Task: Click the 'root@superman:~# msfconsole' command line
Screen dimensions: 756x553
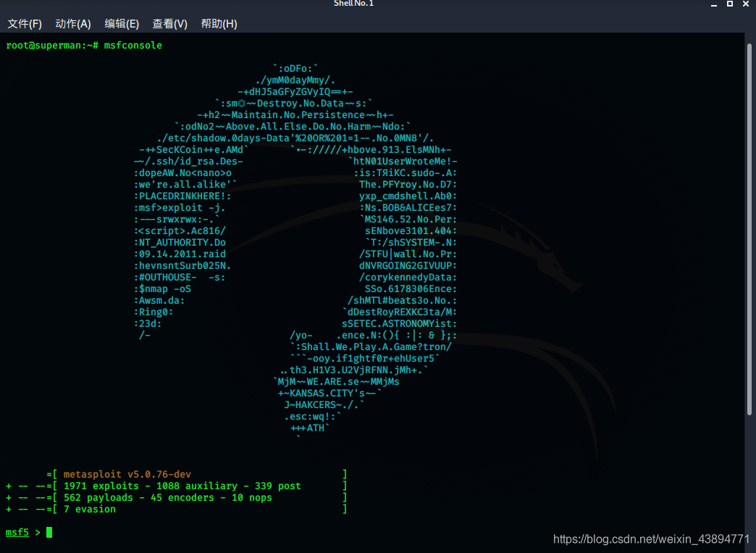Action: [x=84, y=46]
